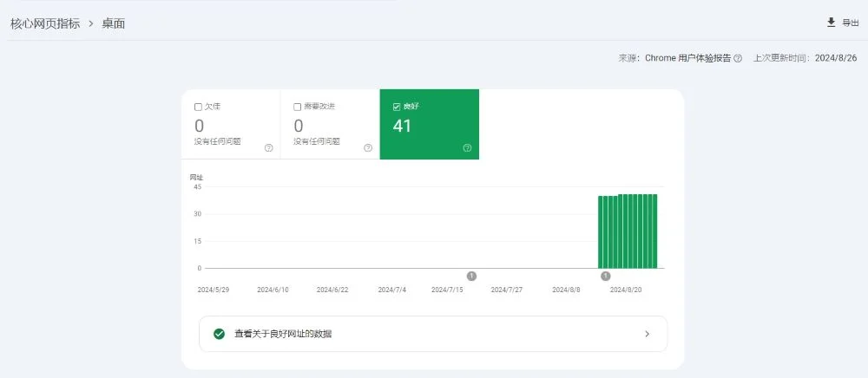The image size is (868, 378).
Task: Open help icon beside Chrome 用户体验报告
Action: pyautogui.click(x=738, y=58)
